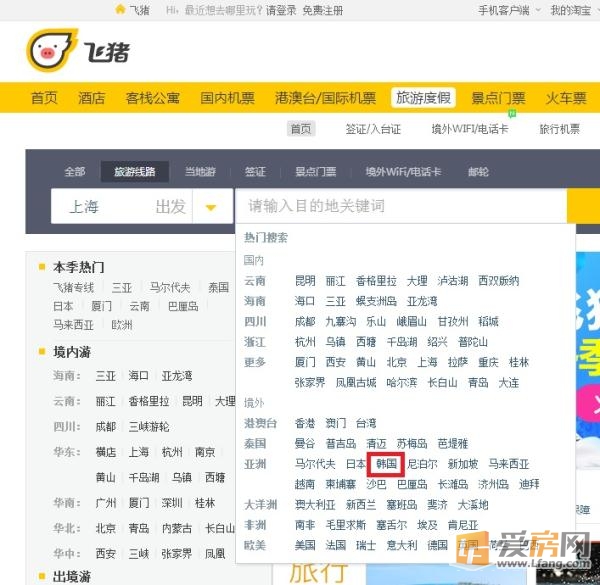This screenshot has height=585, width=600.
Task: Choose 尼泊尔 destination
Action: click(x=422, y=464)
